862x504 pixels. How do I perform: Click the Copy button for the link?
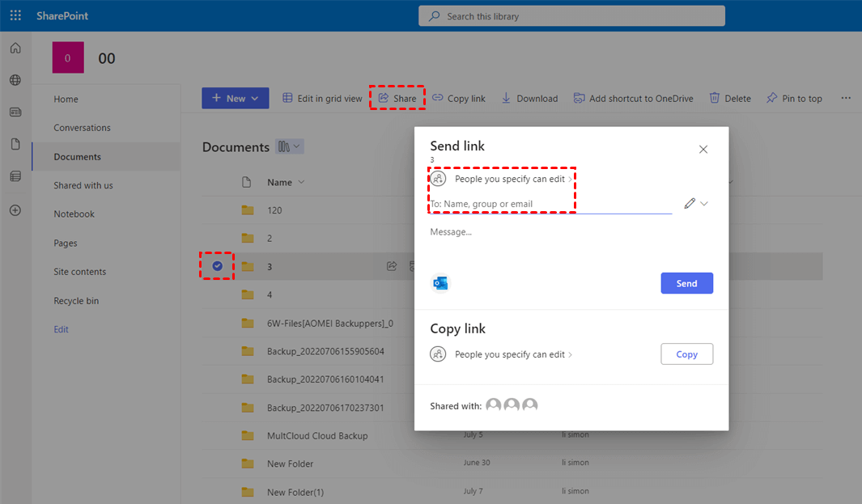click(x=686, y=354)
